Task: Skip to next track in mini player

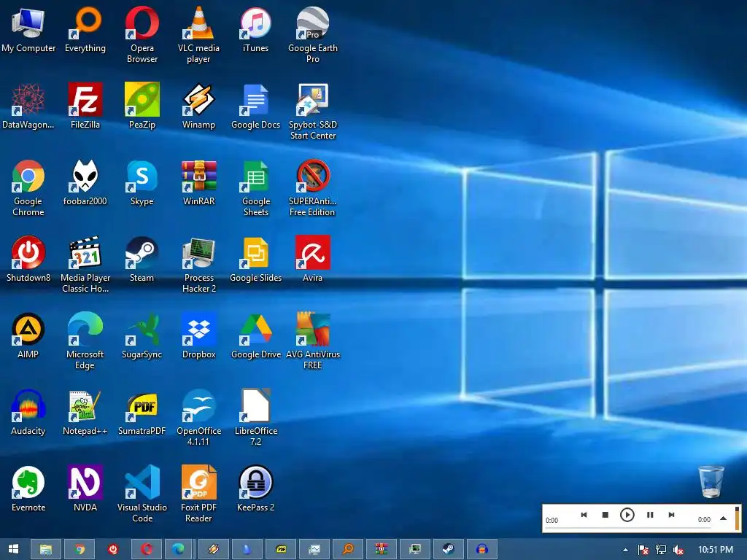Action: pos(671,515)
